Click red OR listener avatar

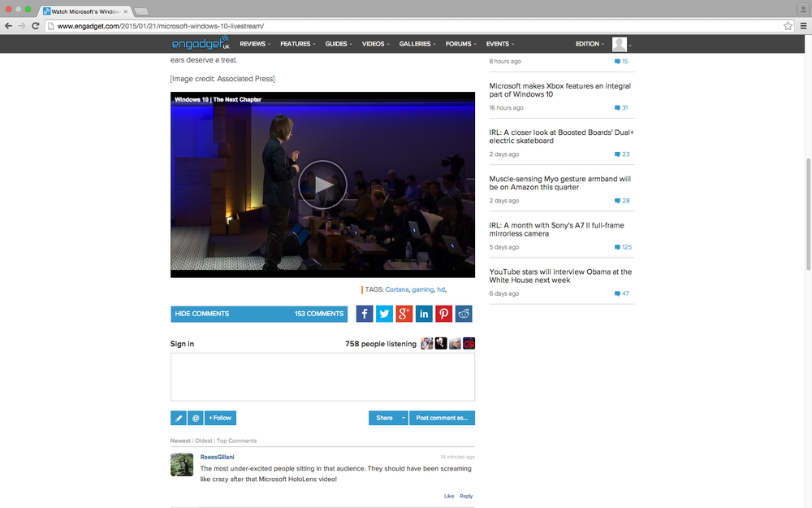pos(469,343)
